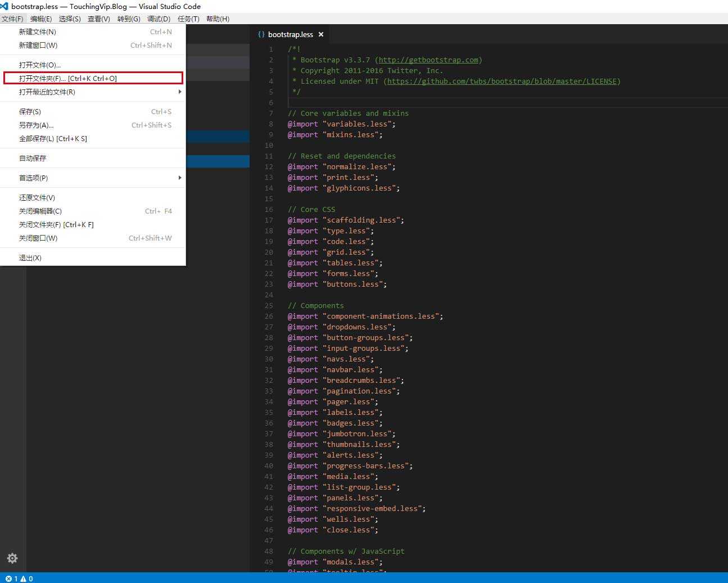This screenshot has width=728, height=583.
Task: Open the 选择(S) menu
Action: coord(70,19)
